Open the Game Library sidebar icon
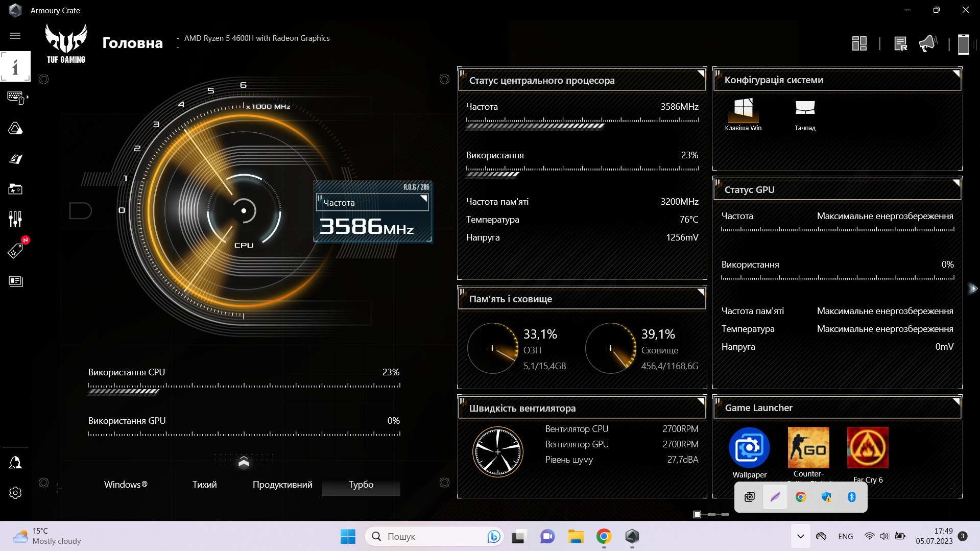This screenshot has height=551, width=980. click(15, 189)
